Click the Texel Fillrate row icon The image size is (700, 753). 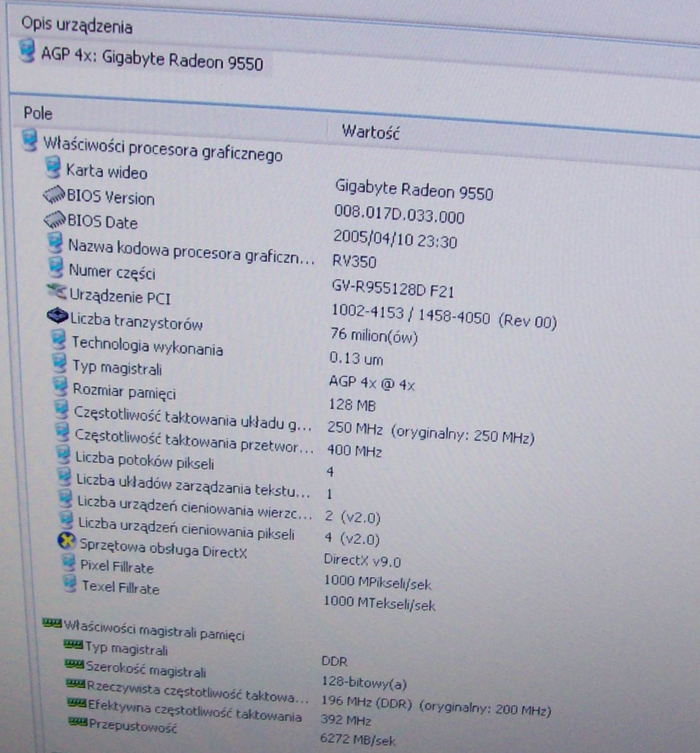coord(71,583)
